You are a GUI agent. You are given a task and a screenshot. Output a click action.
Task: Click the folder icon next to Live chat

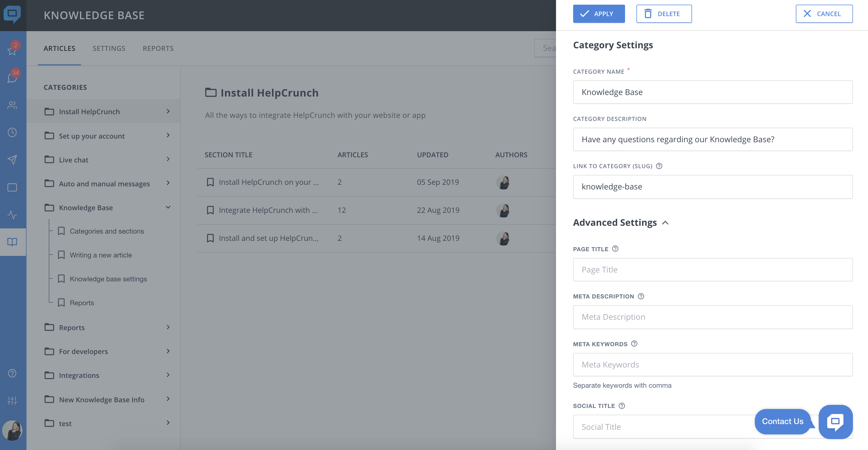point(49,159)
